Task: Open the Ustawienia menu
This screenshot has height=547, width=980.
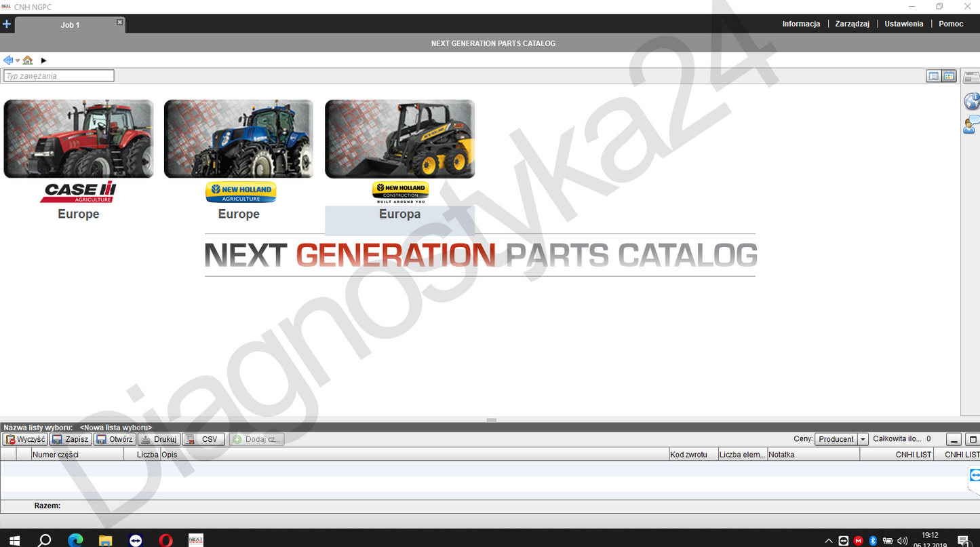Action: (904, 24)
